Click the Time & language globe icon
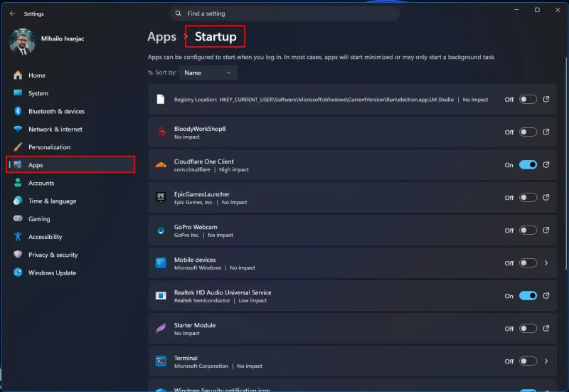The height and width of the screenshot is (392, 569). point(18,201)
